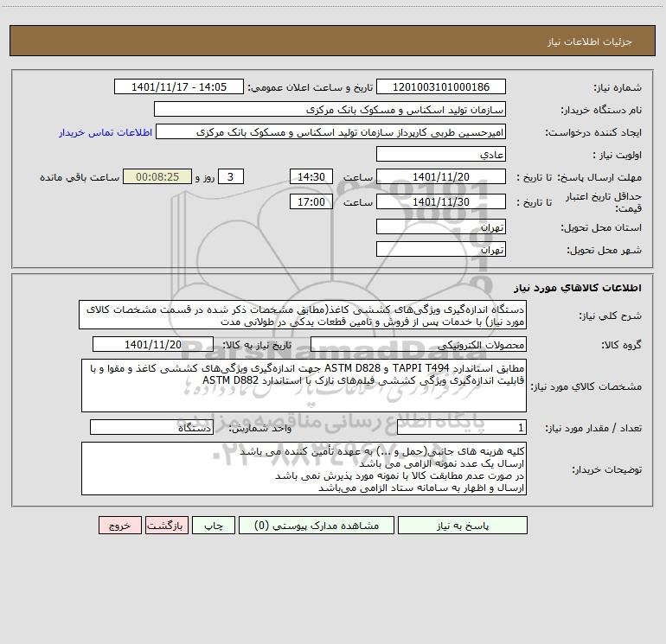Screen dimensions: 666x644
Task: Select the شماره نیاز field 1201003101000186
Action: tap(441, 86)
